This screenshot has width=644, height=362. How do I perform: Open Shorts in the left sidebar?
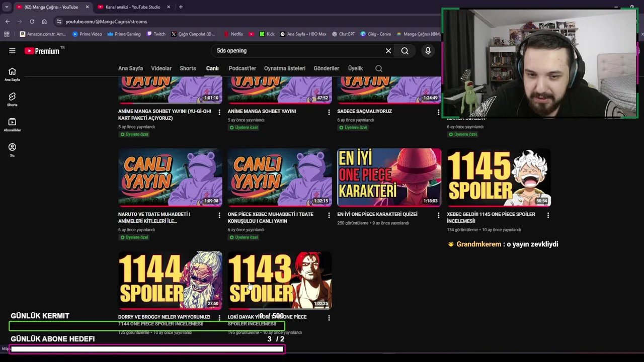click(12, 100)
